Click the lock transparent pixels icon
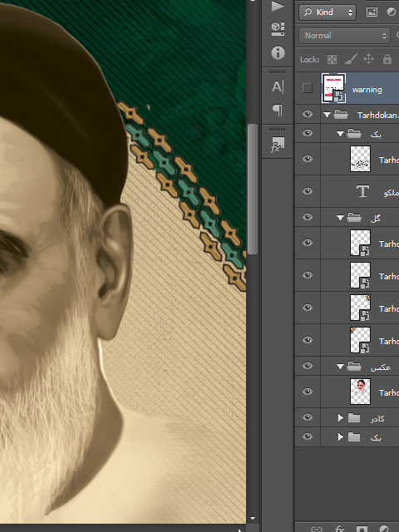The height and width of the screenshot is (532, 399). [332, 59]
